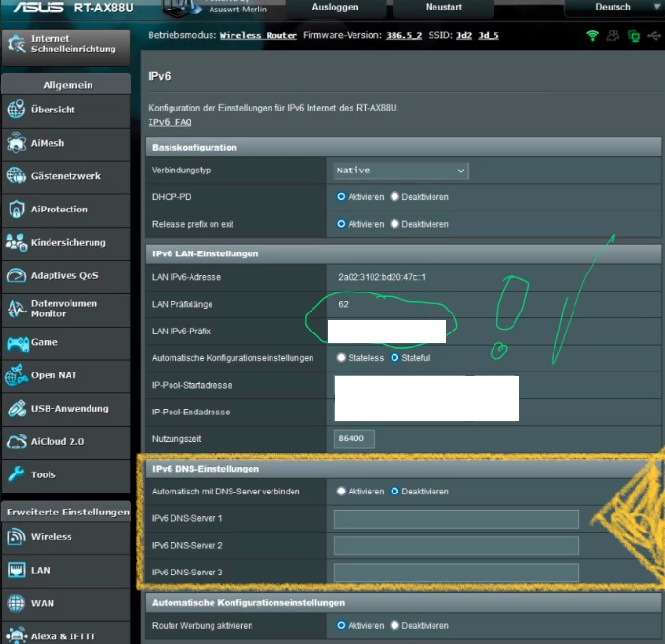
Task: Click Datenvolumen Monitor graph icon
Action: [16, 309]
